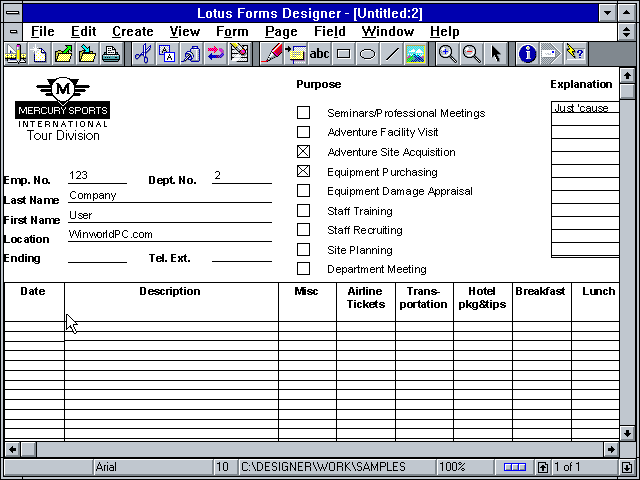Select the line drawing tool

(x=391, y=54)
